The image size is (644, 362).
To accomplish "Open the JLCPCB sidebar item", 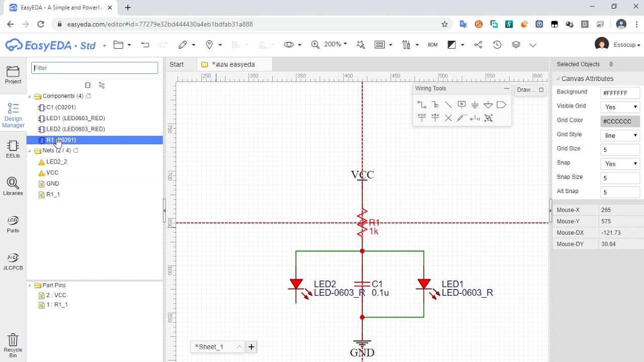I will tap(13, 261).
